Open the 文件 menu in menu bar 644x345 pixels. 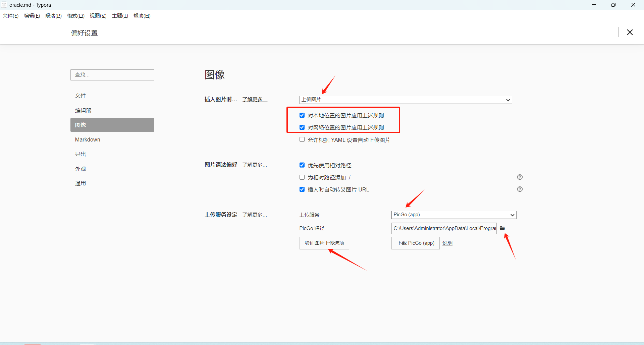(10, 16)
